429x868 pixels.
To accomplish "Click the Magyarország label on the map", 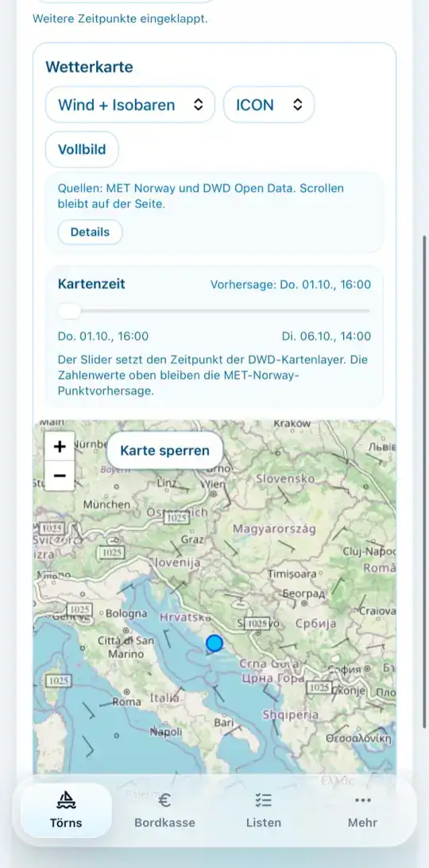I will point(274,529).
